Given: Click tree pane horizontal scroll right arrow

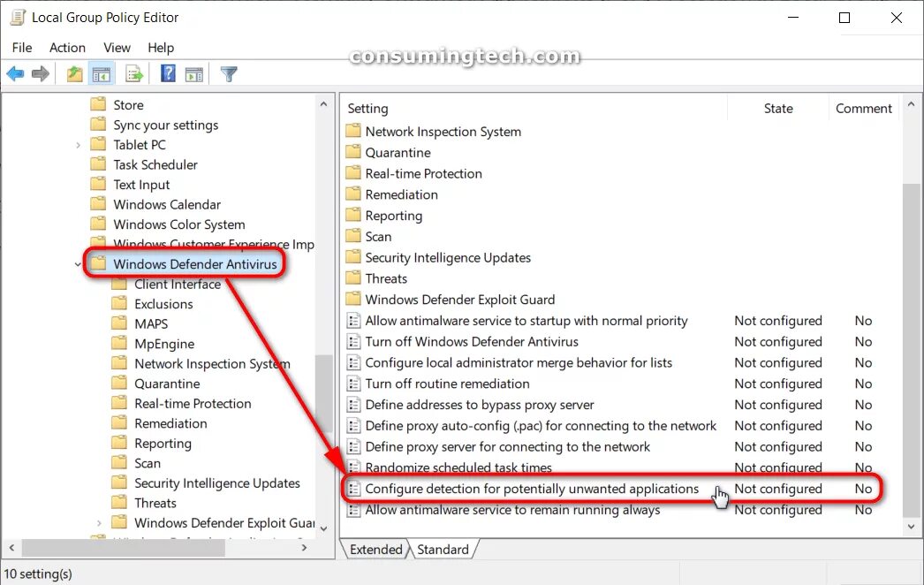Looking at the screenshot, I should (304, 548).
